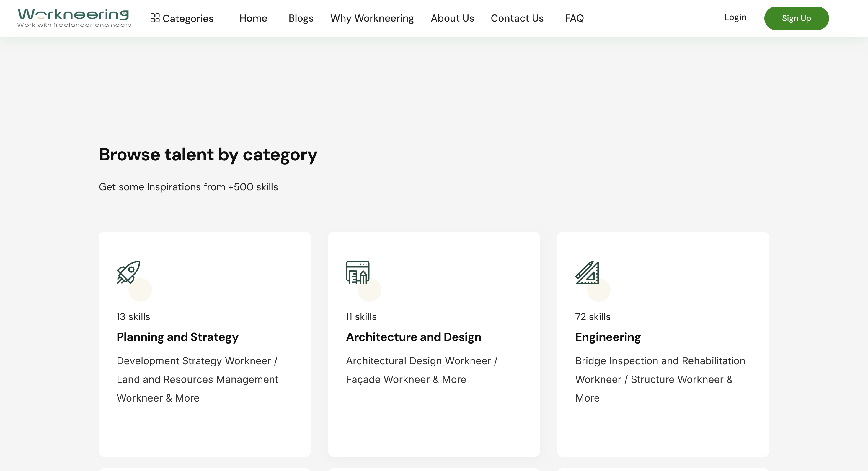
Task: Open Architecture and Design category title
Action: pos(413,337)
